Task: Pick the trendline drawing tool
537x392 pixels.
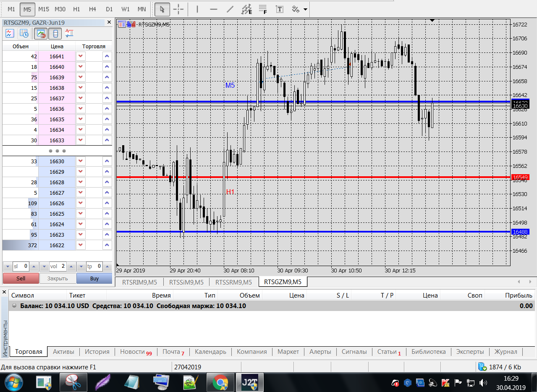Action: (230, 9)
